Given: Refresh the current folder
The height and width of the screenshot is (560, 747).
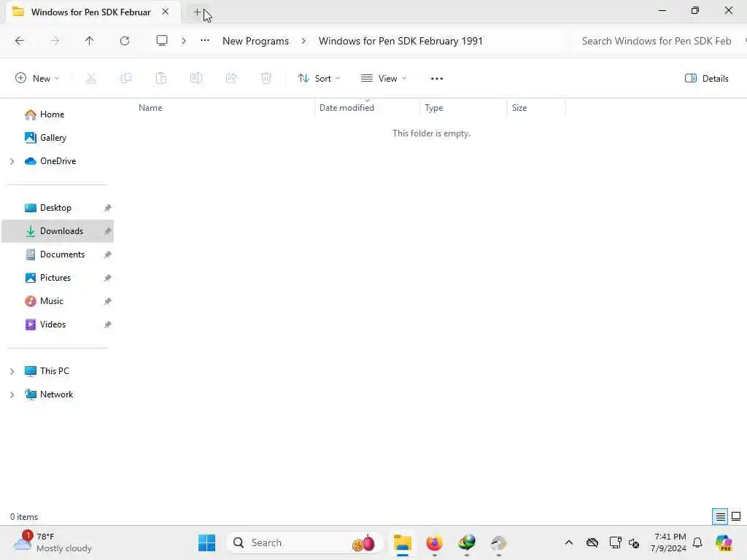Looking at the screenshot, I should [125, 41].
